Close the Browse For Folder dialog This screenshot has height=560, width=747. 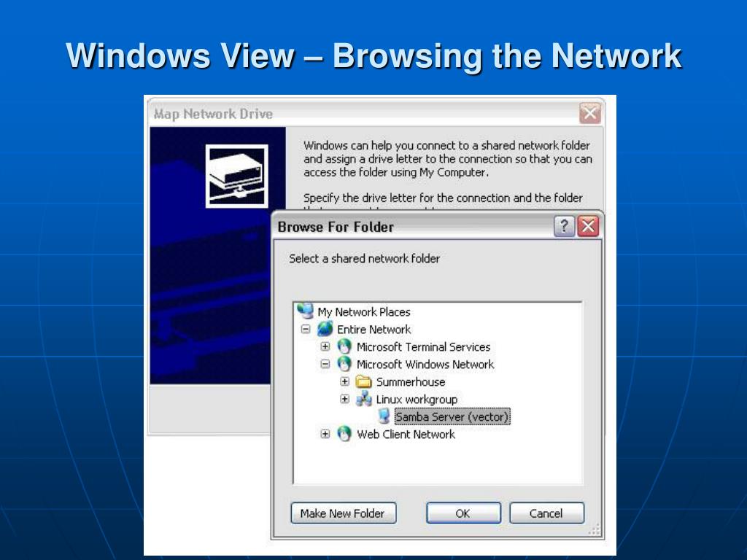pyautogui.click(x=589, y=226)
